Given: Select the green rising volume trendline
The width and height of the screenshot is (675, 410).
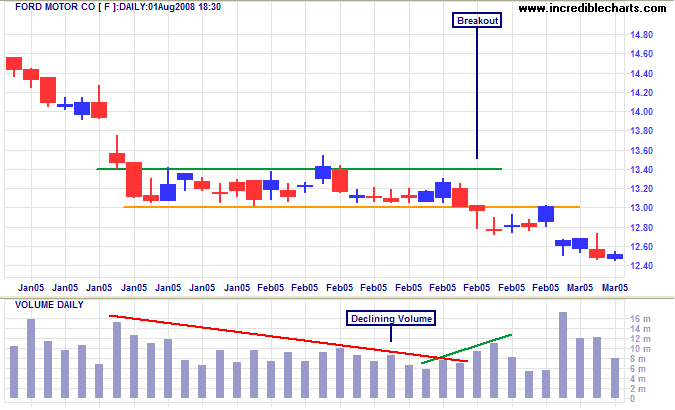Looking at the screenshot, I should tap(467, 349).
